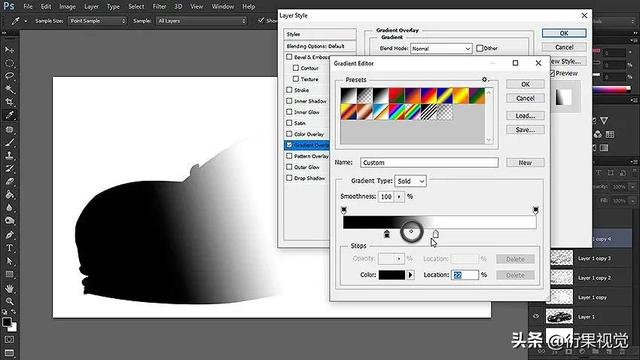Image resolution: width=640 pixels, height=360 pixels.
Task: Select the Brush tool
Action: (9, 142)
